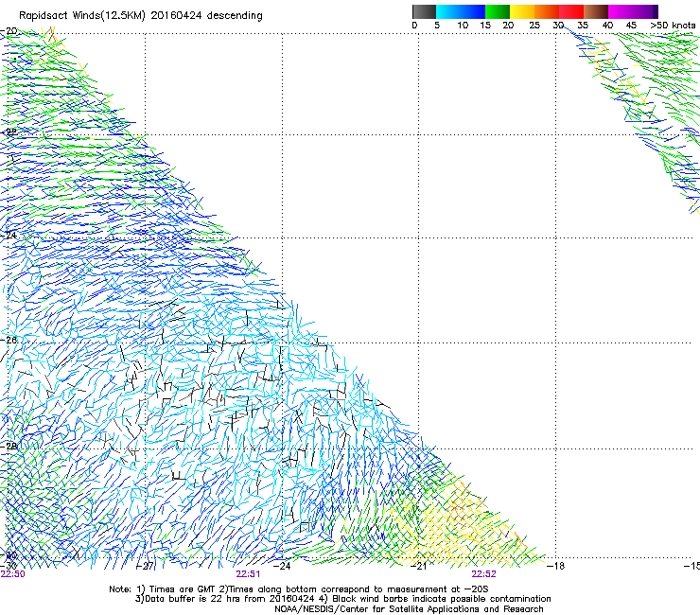The image size is (700, 615).
Task: Click the note "Black wind barbs indicate possible contamination"
Action: (442, 599)
